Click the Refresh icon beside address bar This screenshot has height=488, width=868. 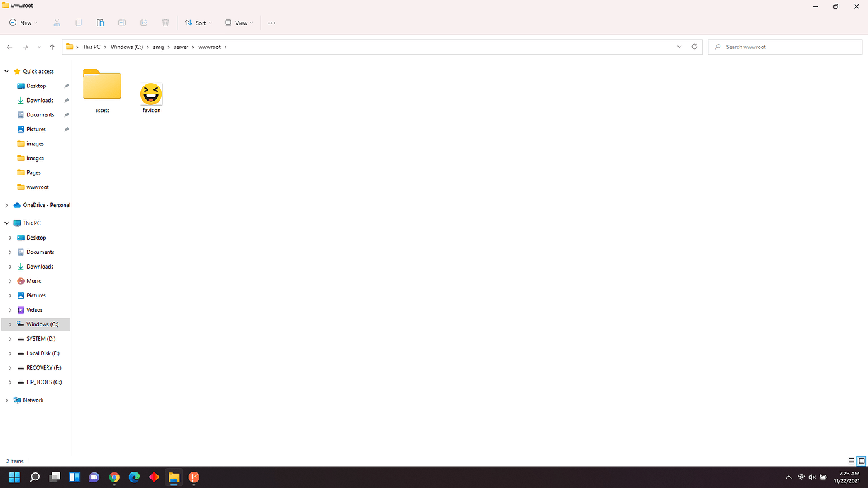tap(694, 47)
